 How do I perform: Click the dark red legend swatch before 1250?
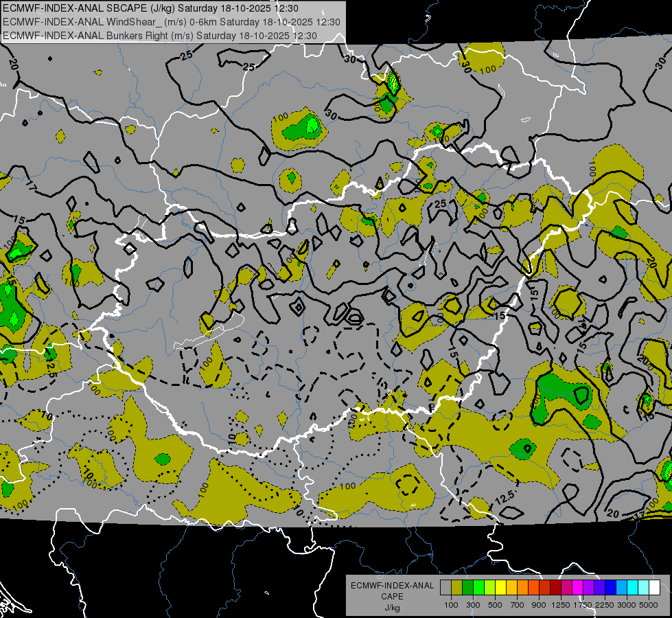pos(556,588)
